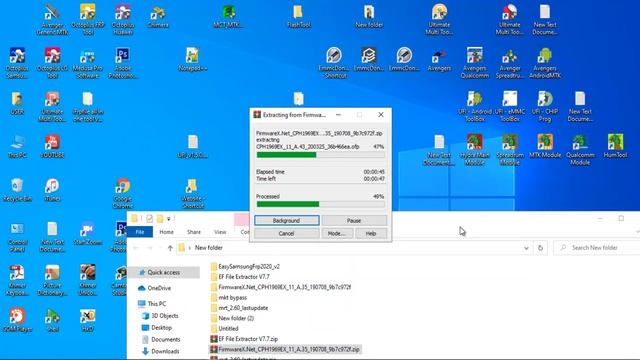Open the UFI - Android ToolBox shortcut
640x360 pixels.
[x=474, y=107]
